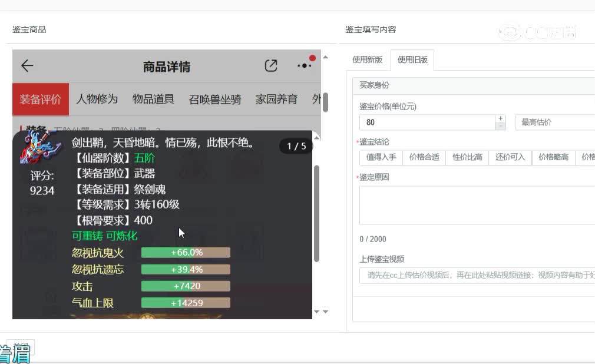This screenshot has height=364, width=595.
Task: Click the score value 9234
Action: [42, 190]
